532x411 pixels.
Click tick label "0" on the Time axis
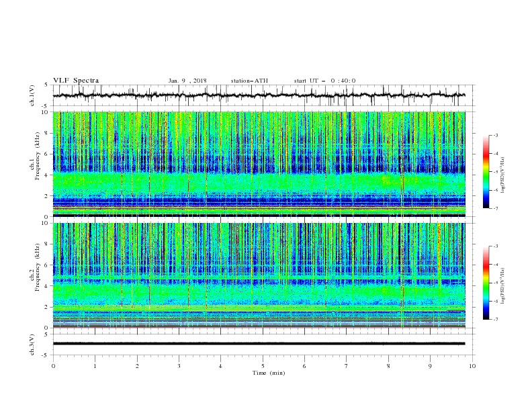coord(53,366)
